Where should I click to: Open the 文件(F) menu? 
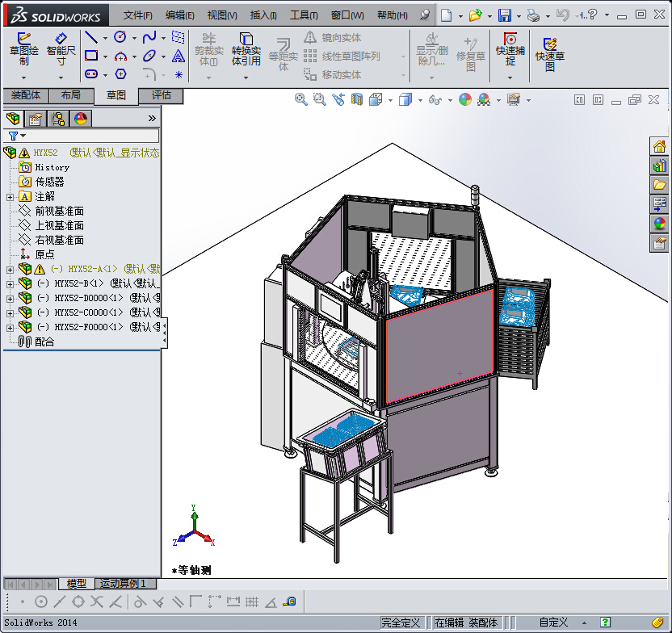pyautogui.click(x=137, y=15)
